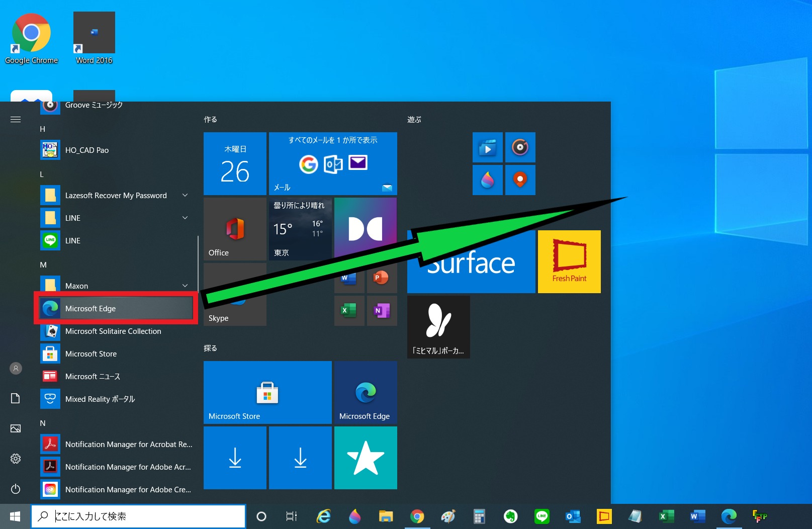Image resolution: width=812 pixels, height=529 pixels.
Task: Open Movies & TV small tile
Action: [x=487, y=147]
